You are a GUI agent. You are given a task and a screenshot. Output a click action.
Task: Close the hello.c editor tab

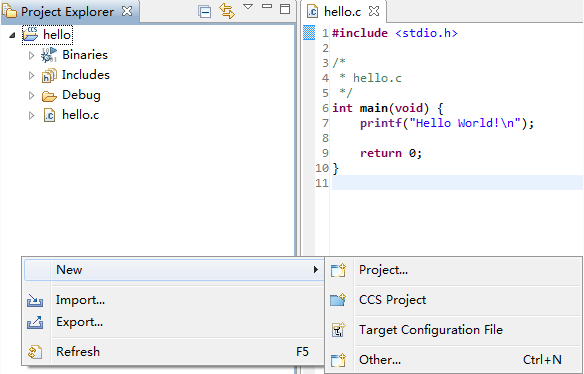[374, 11]
